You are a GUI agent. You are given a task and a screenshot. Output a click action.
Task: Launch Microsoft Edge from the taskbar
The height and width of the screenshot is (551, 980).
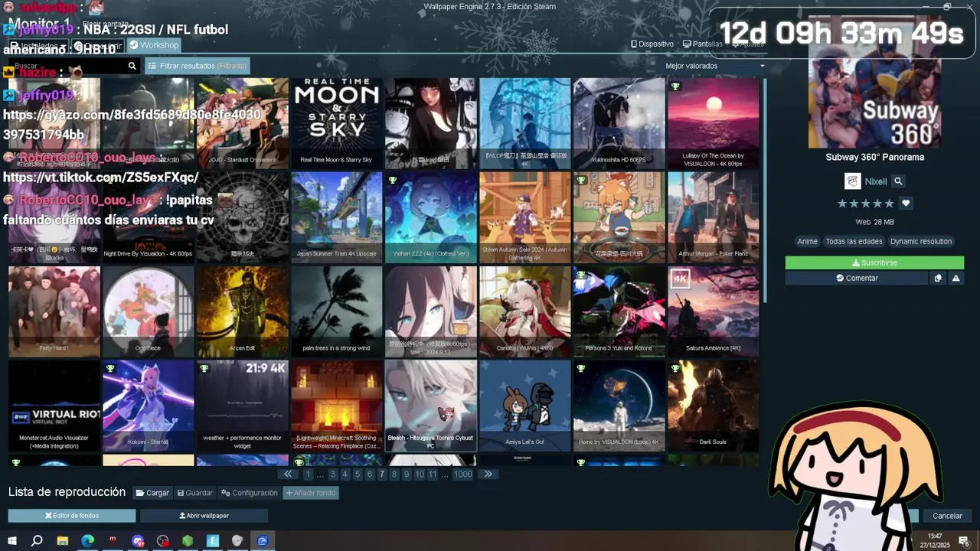[x=88, y=541]
